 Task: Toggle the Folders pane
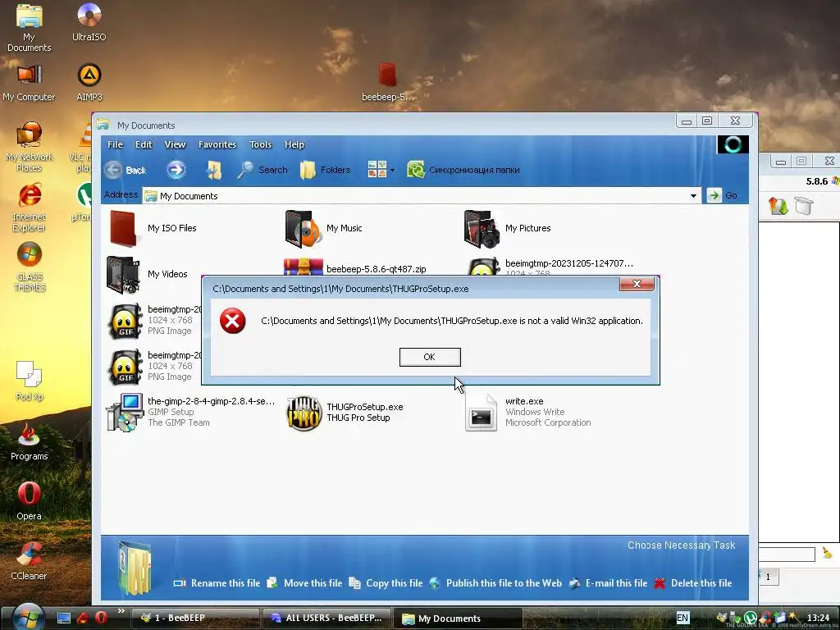point(325,170)
